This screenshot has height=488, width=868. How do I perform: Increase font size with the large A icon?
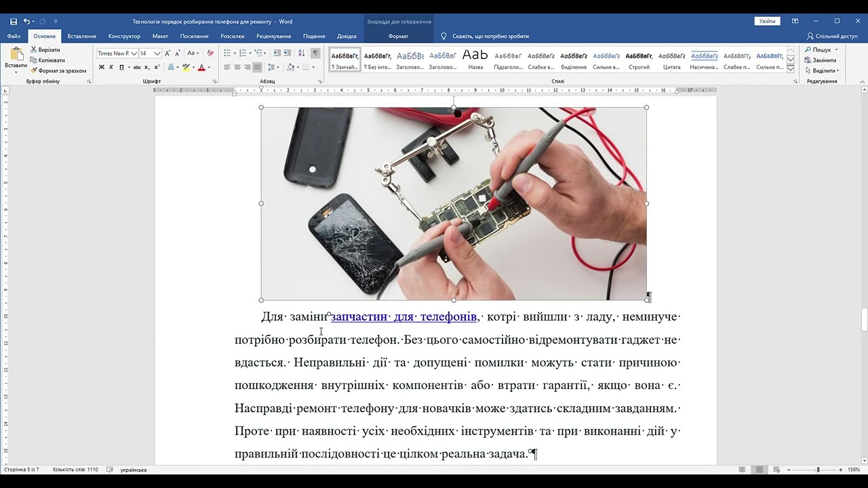pos(167,53)
